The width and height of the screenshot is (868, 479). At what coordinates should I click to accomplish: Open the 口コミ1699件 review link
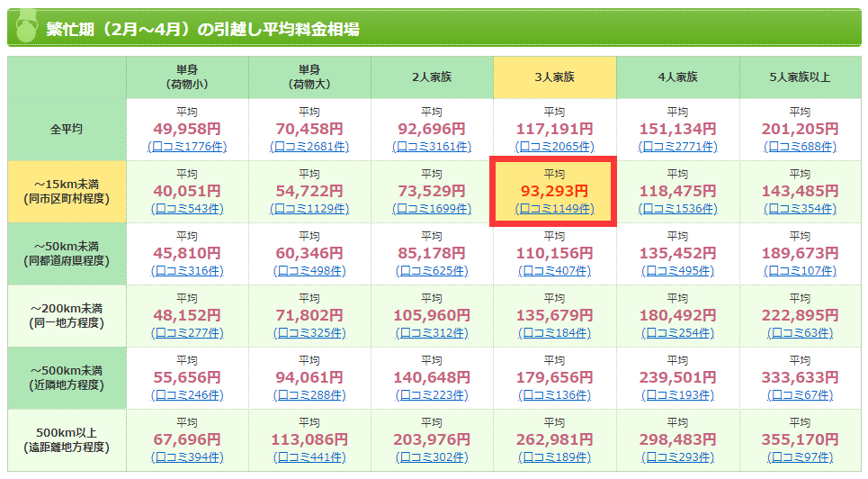click(432, 209)
